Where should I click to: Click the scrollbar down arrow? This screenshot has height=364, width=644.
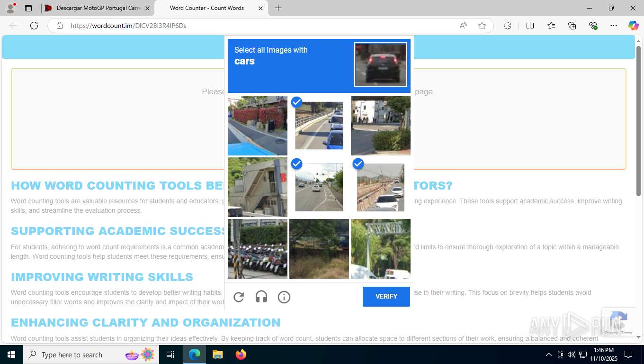click(x=638, y=337)
